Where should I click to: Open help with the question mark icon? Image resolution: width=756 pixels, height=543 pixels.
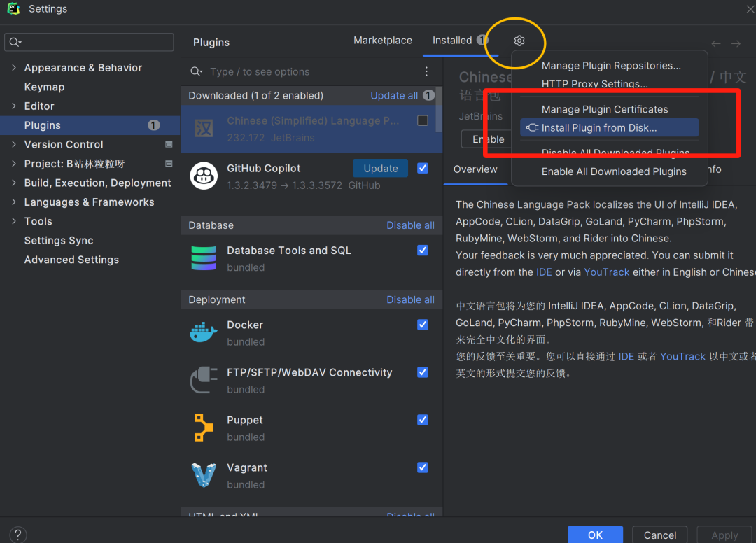17,535
